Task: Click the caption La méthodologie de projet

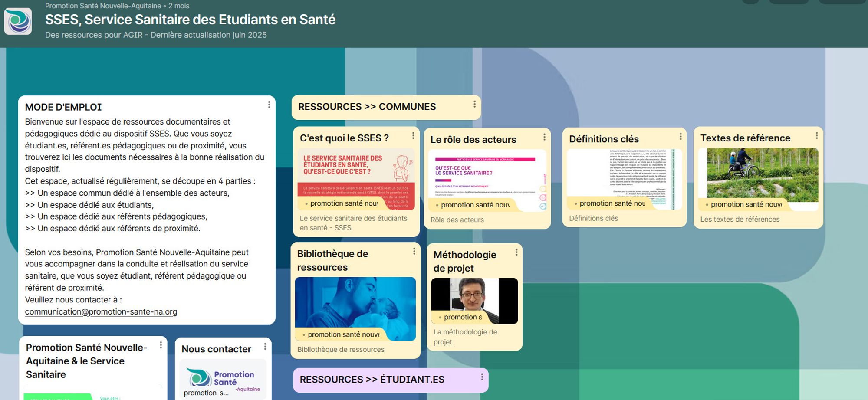Action: 465,337
